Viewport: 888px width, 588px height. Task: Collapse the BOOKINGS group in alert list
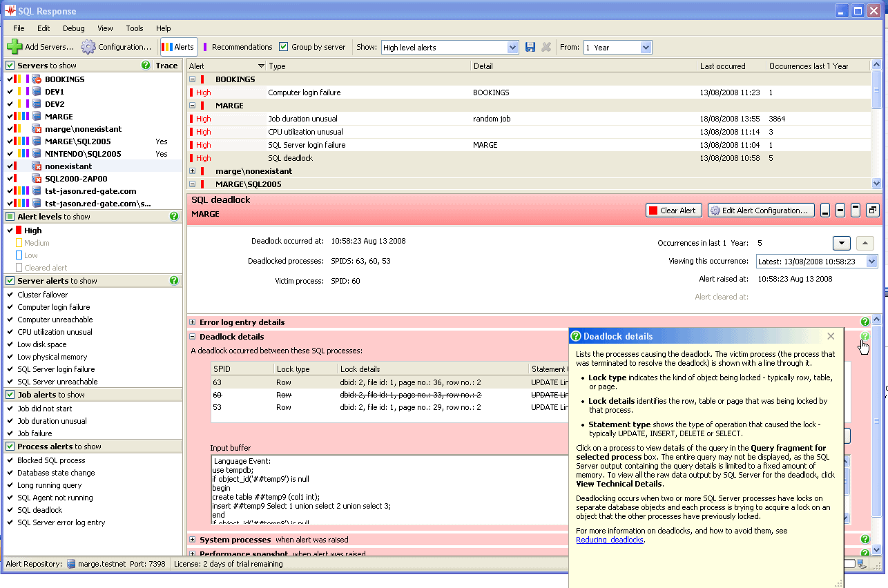tap(192, 79)
